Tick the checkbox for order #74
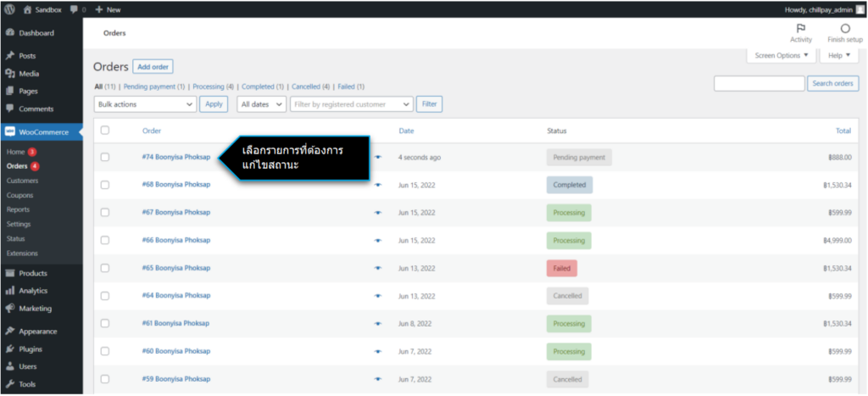Screen dimensions: 868x396 tap(104, 157)
